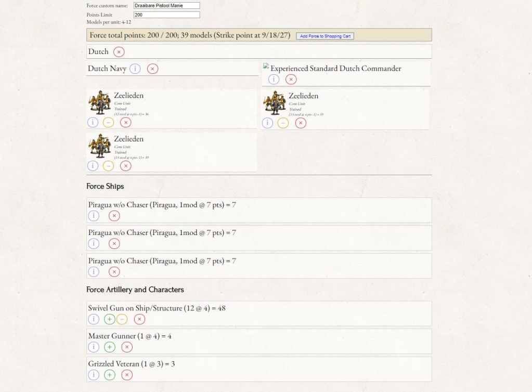Click Add Force to Shopping Cart

325,36
